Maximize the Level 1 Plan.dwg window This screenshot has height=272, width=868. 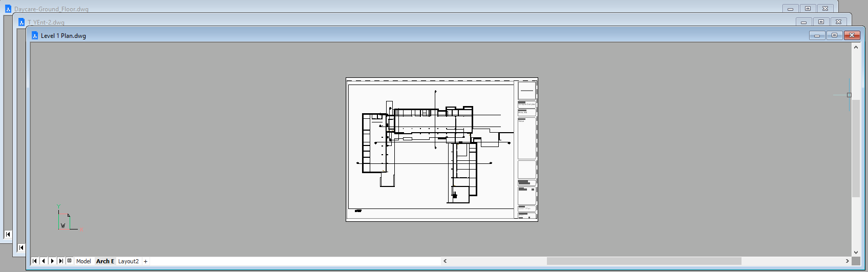coord(834,35)
